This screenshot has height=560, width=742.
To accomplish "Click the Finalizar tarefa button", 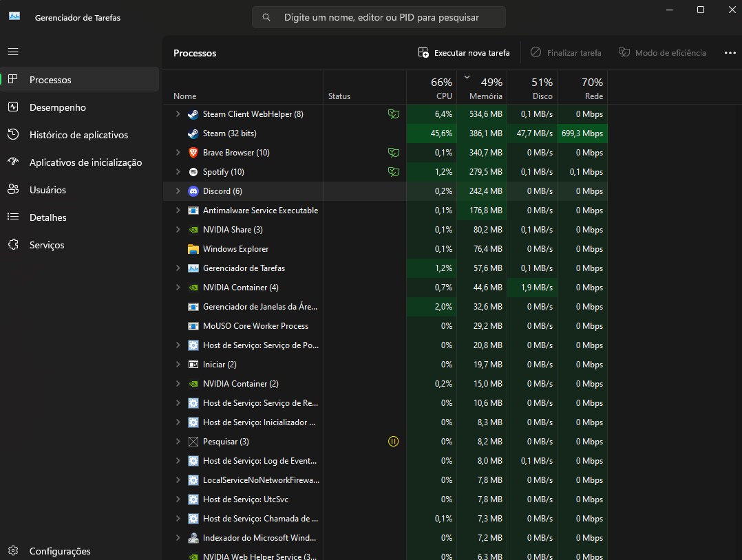I will pos(566,52).
